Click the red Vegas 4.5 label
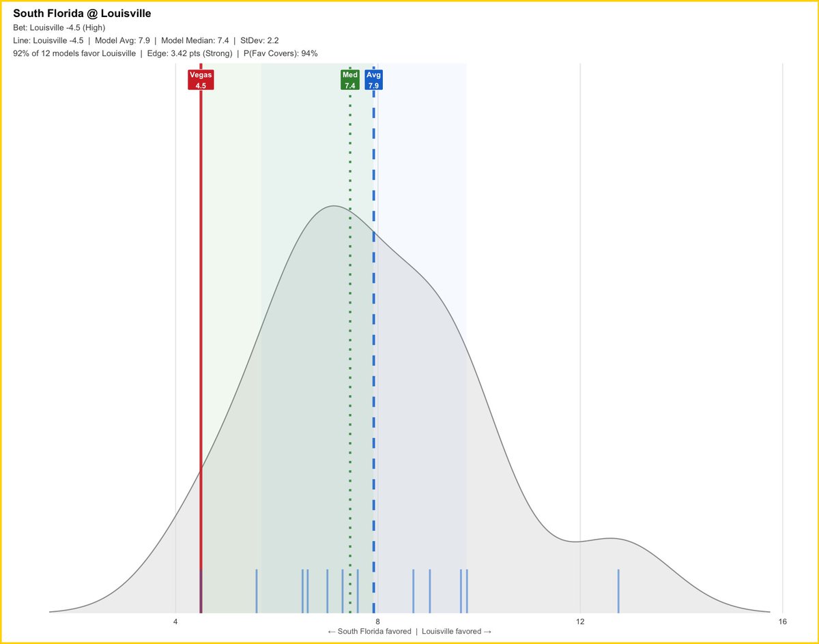Viewport: 819px width, 644px height. [201, 80]
